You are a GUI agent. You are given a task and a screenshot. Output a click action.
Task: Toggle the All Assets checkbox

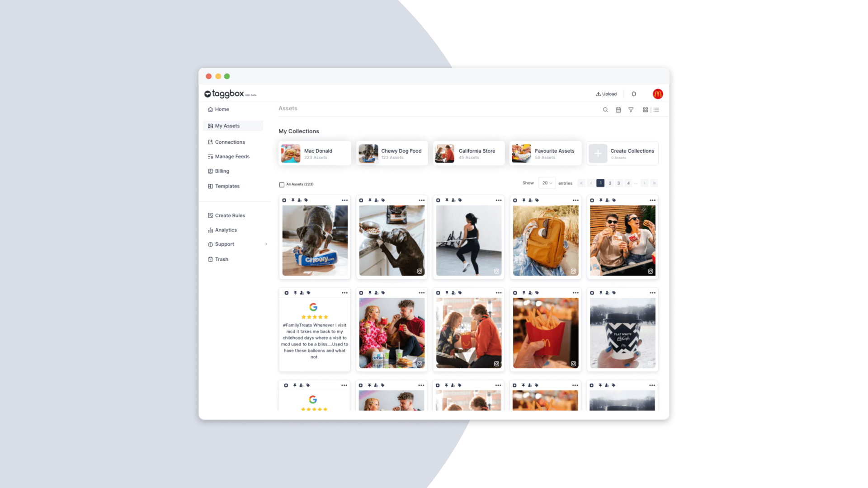[282, 184]
